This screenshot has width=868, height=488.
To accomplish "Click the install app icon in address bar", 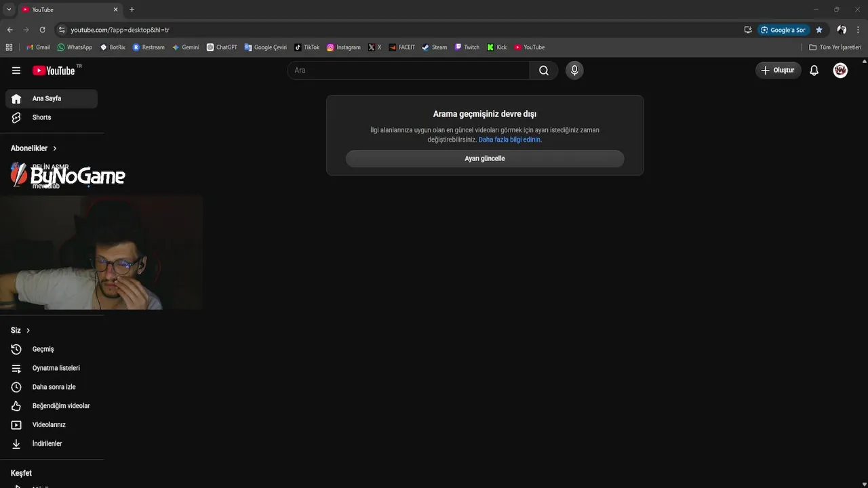I will point(748,30).
